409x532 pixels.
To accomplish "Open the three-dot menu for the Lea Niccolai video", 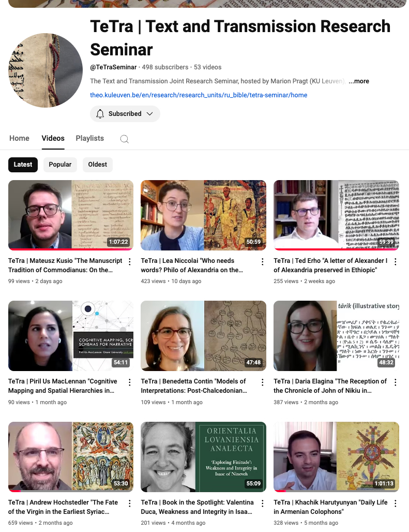I will pos(263,261).
